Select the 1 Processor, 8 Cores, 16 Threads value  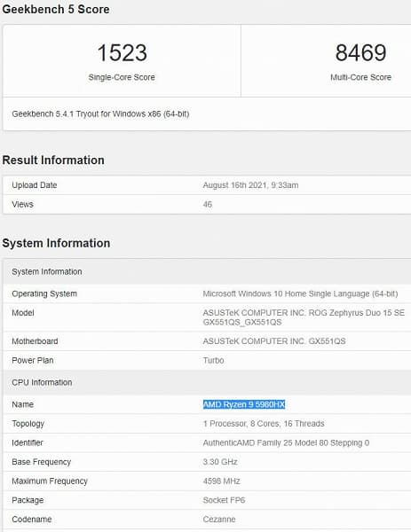(x=264, y=424)
